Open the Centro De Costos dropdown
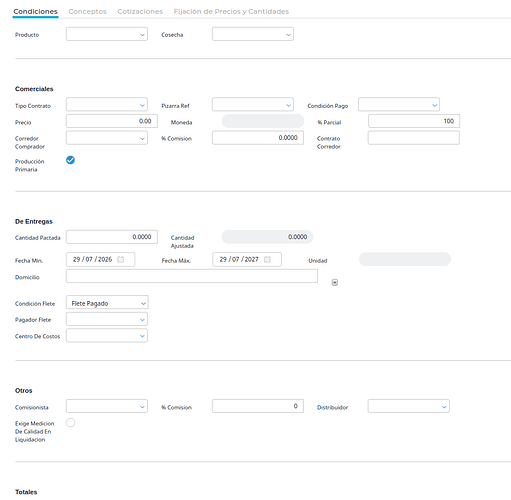The image size is (511, 500). (x=107, y=336)
